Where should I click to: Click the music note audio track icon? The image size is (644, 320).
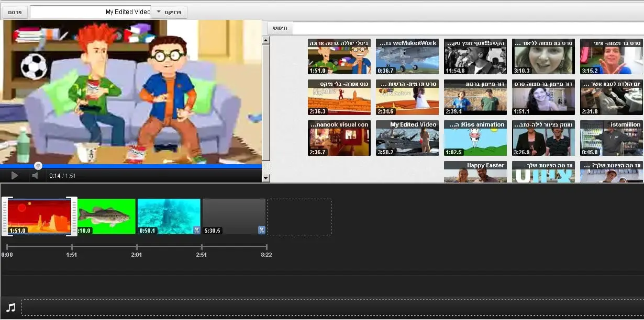10,307
